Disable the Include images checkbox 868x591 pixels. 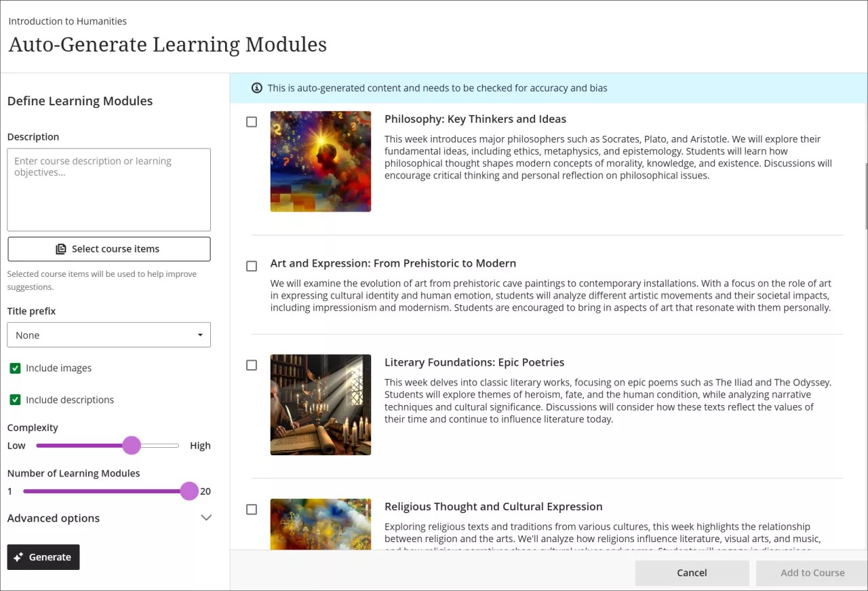click(14, 368)
